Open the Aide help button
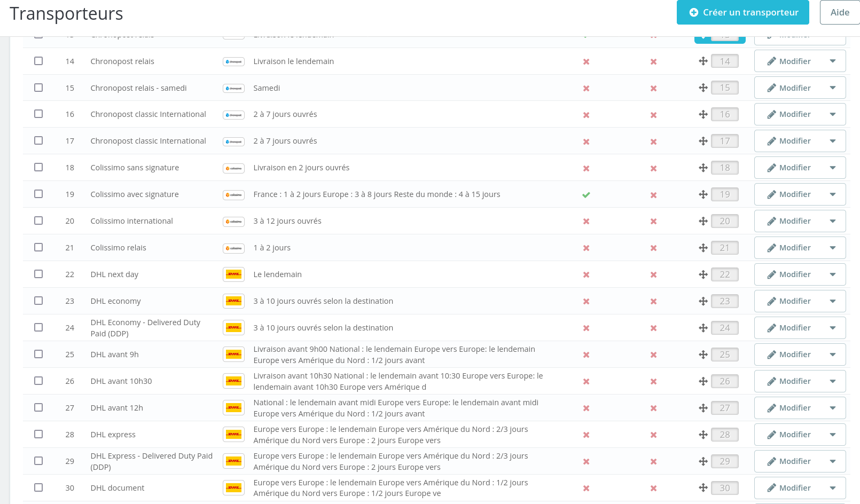 840,12
